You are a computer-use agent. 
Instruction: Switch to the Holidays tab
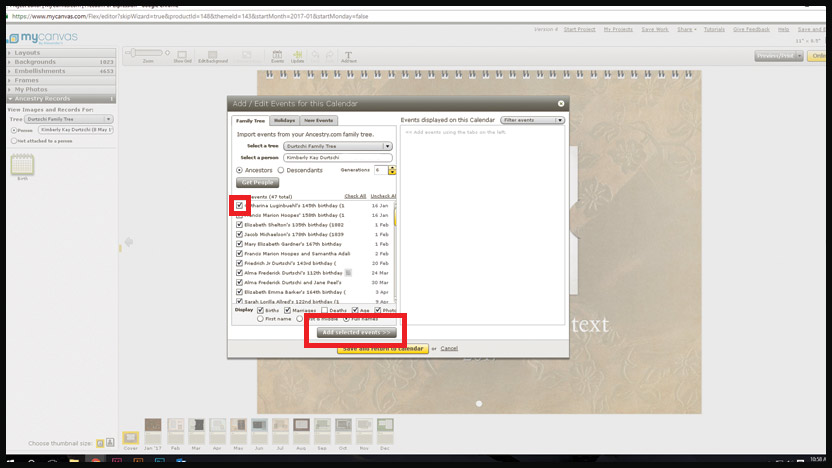point(284,120)
